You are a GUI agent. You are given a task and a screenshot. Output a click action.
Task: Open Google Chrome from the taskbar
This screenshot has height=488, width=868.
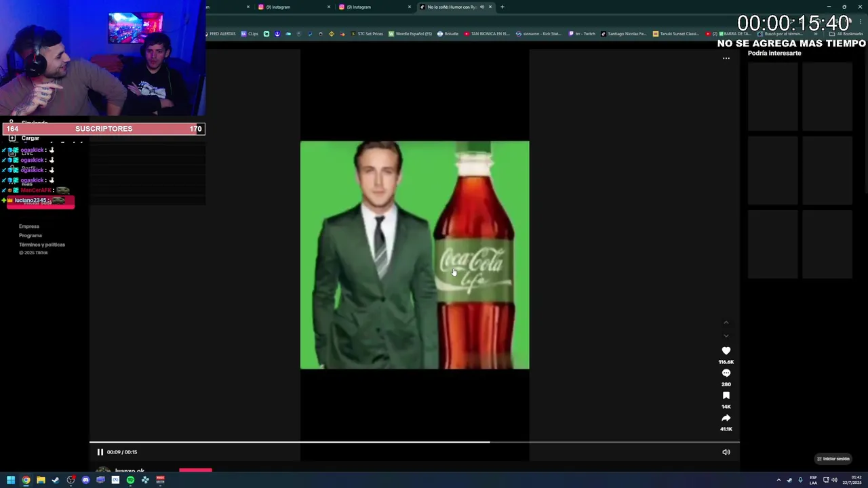tap(26, 480)
